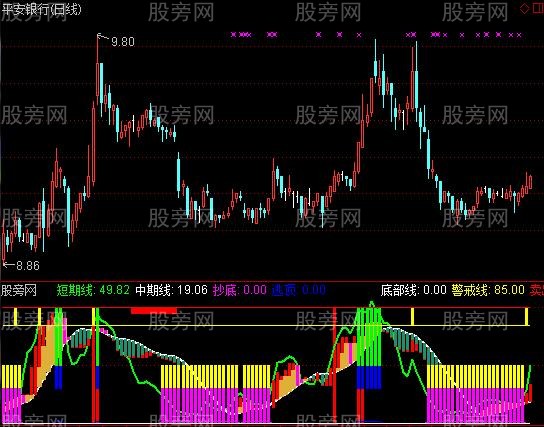Click the white 股旁网 indicator name label
The image size is (544, 427).
(19, 290)
